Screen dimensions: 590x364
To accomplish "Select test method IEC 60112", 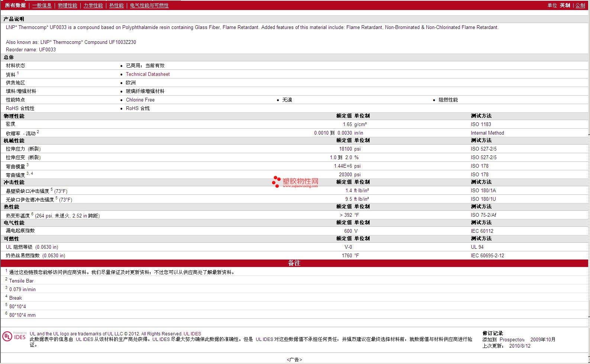I will coord(482,231).
